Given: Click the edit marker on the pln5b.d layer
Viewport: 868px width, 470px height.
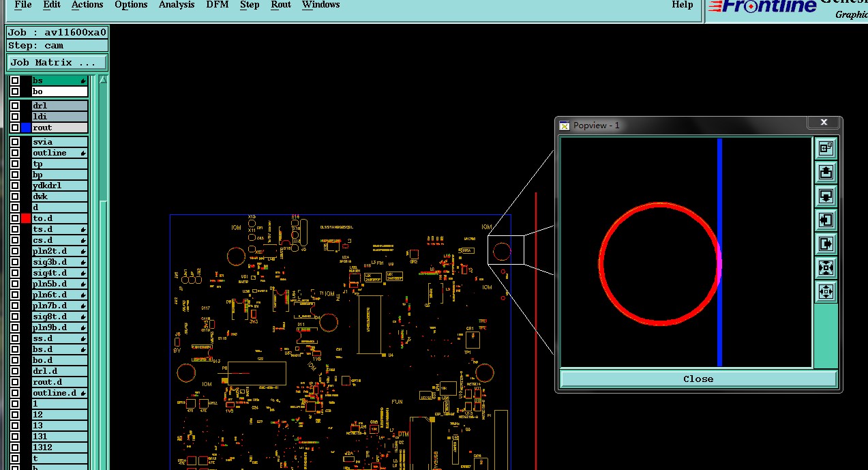Looking at the screenshot, I should pyautogui.click(x=83, y=284).
